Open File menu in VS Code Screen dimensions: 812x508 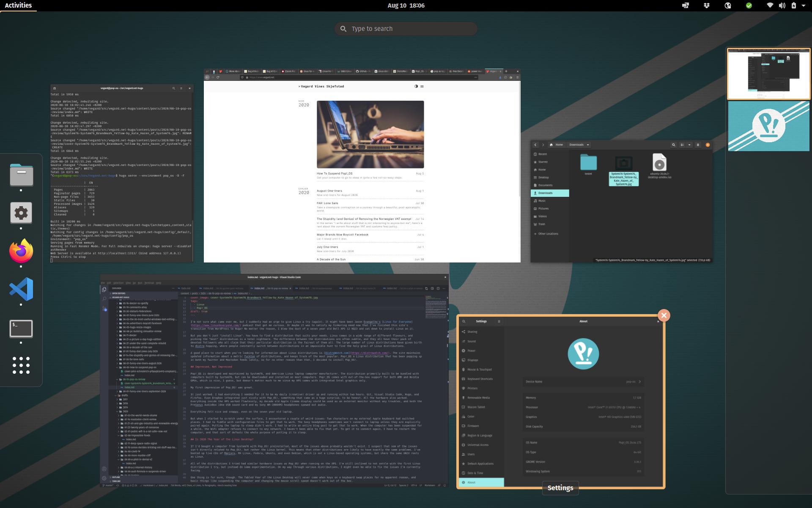click(x=102, y=283)
